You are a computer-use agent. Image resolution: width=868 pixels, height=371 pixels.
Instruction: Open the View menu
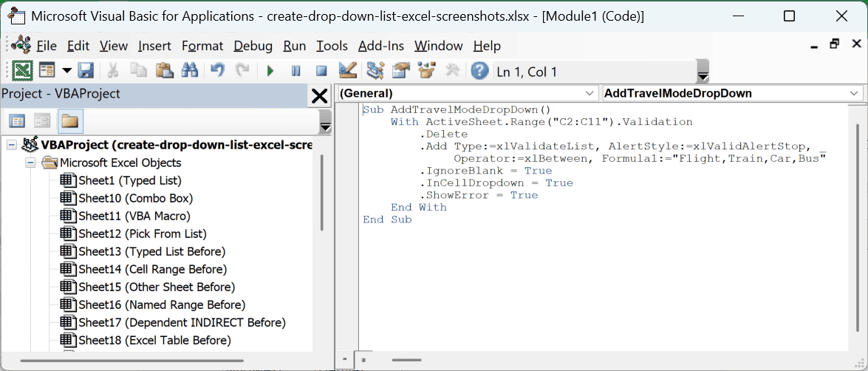(x=114, y=45)
